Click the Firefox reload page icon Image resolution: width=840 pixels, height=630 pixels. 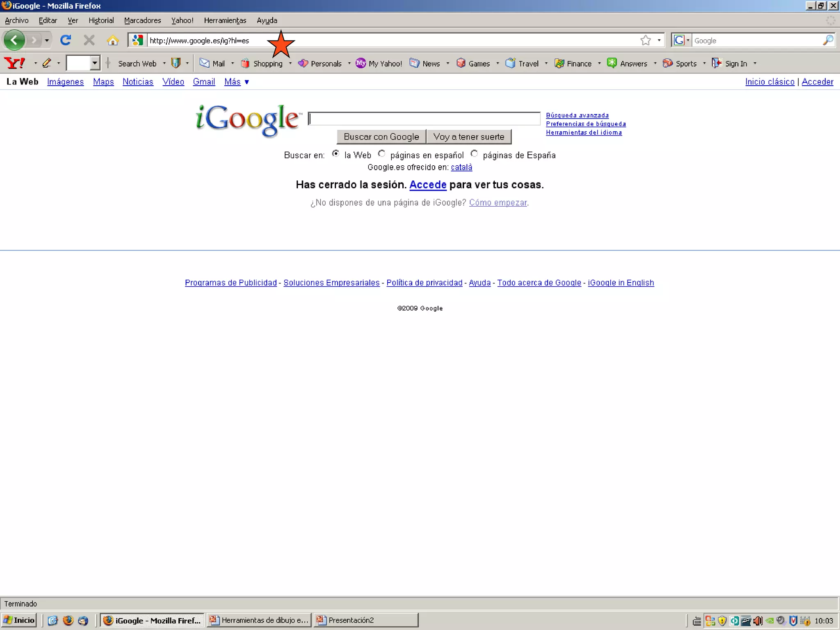coord(66,40)
